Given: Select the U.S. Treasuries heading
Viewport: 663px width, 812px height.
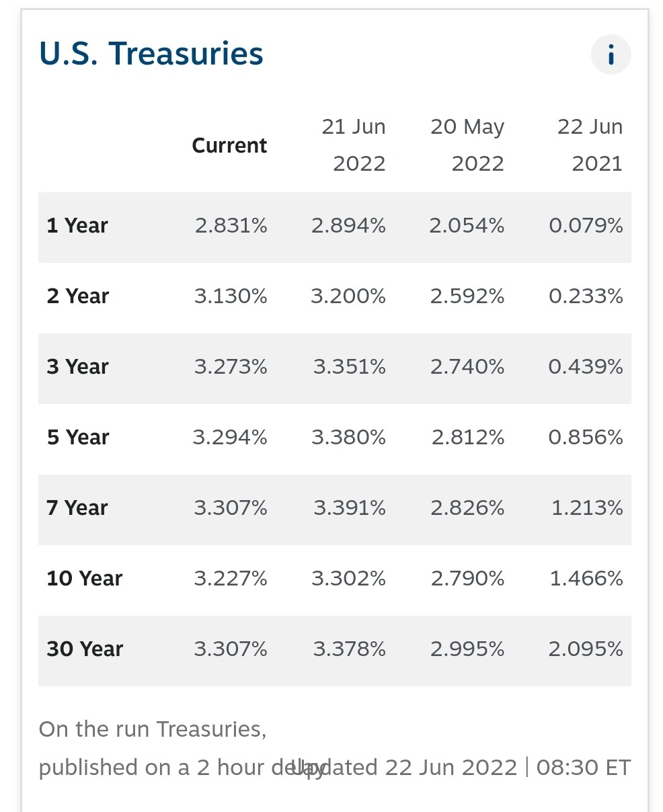Looking at the screenshot, I should 151,54.
